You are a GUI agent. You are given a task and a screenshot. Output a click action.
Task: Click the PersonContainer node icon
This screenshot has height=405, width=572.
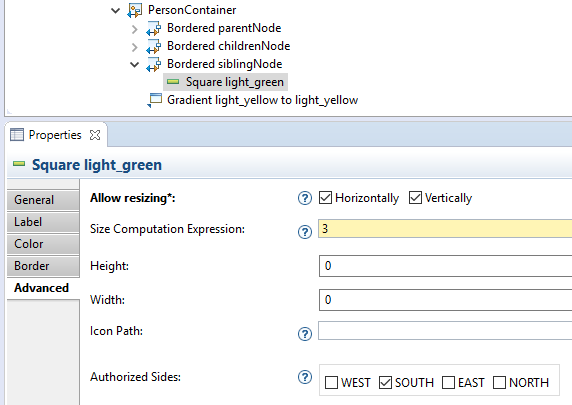pos(135,10)
